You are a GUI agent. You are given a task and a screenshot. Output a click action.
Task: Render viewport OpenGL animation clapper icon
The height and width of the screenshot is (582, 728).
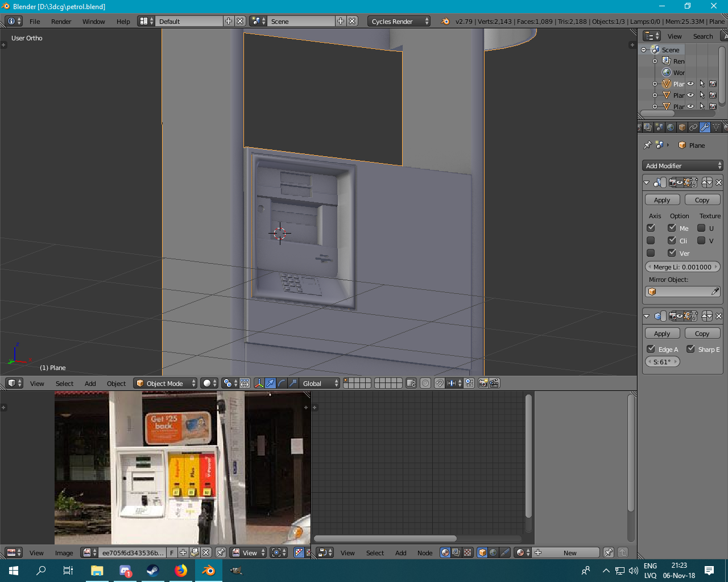[494, 383]
